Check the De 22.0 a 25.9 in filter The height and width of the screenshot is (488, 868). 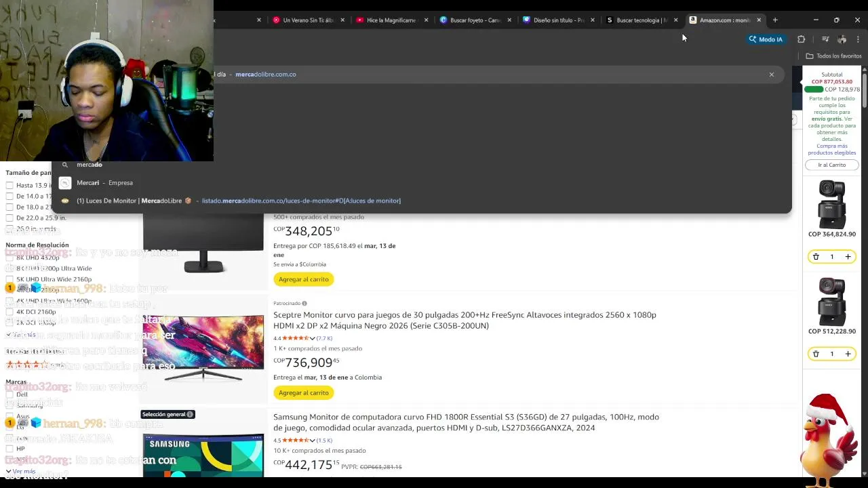(x=9, y=218)
